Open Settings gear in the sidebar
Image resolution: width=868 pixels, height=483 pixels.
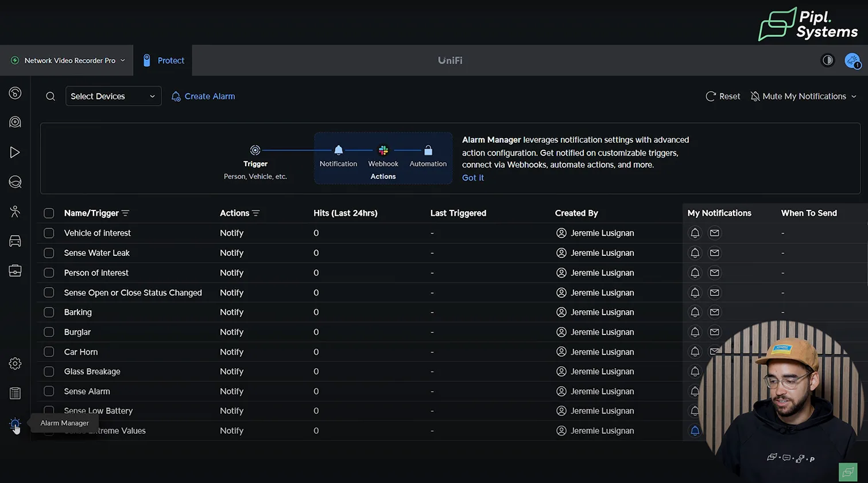(15, 364)
